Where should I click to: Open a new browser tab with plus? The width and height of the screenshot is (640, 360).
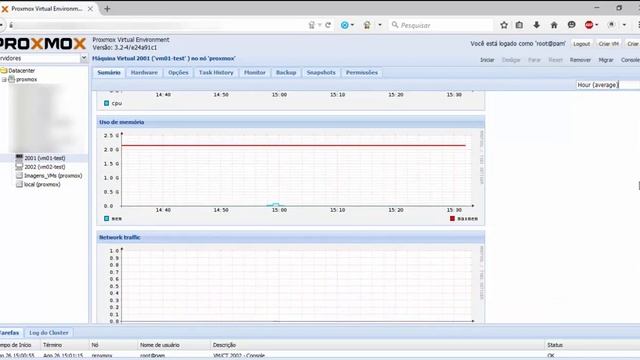point(107,9)
